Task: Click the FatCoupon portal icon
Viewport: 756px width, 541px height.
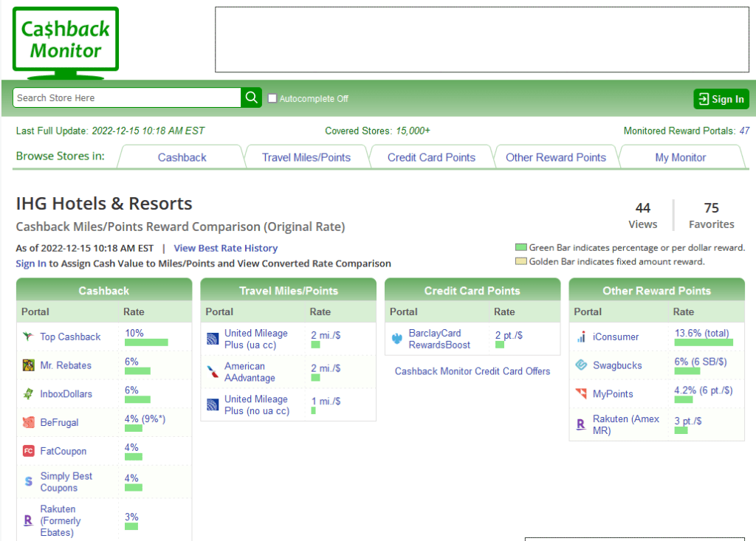Action: coord(28,451)
